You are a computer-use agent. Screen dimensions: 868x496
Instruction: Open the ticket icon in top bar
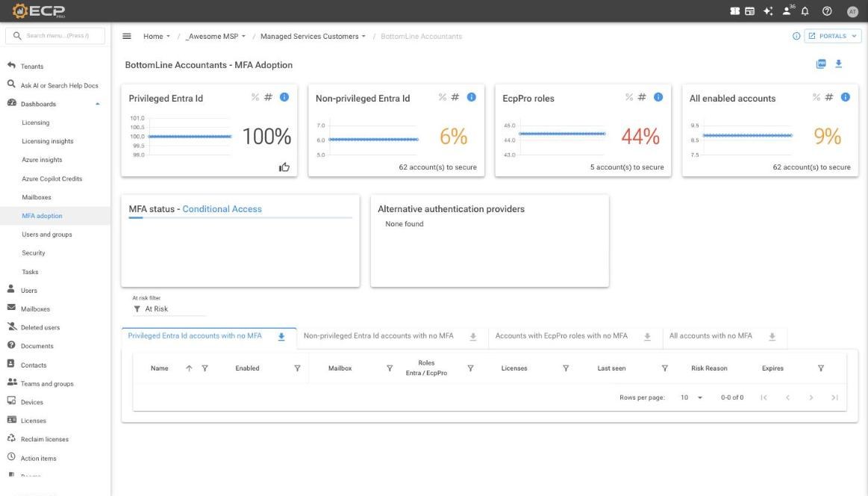pos(734,11)
